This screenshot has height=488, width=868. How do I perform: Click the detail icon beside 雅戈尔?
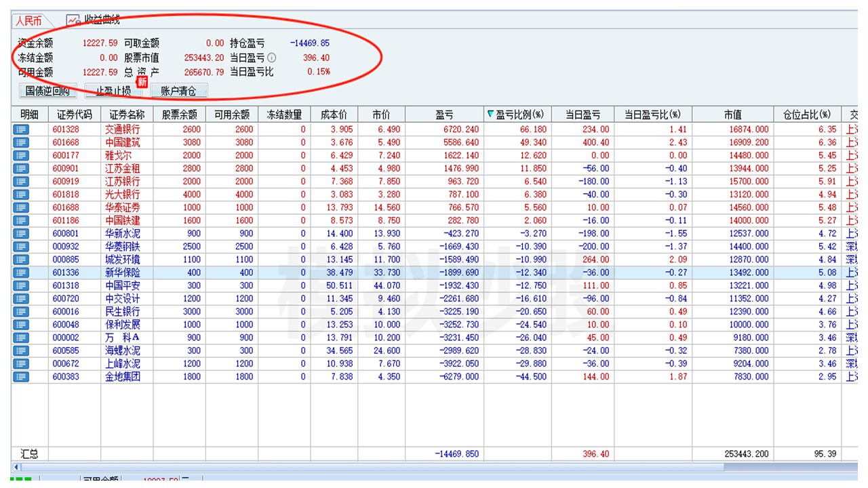point(21,155)
